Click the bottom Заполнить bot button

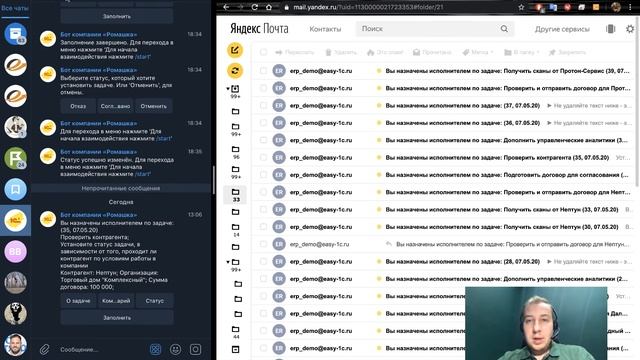tap(117, 318)
